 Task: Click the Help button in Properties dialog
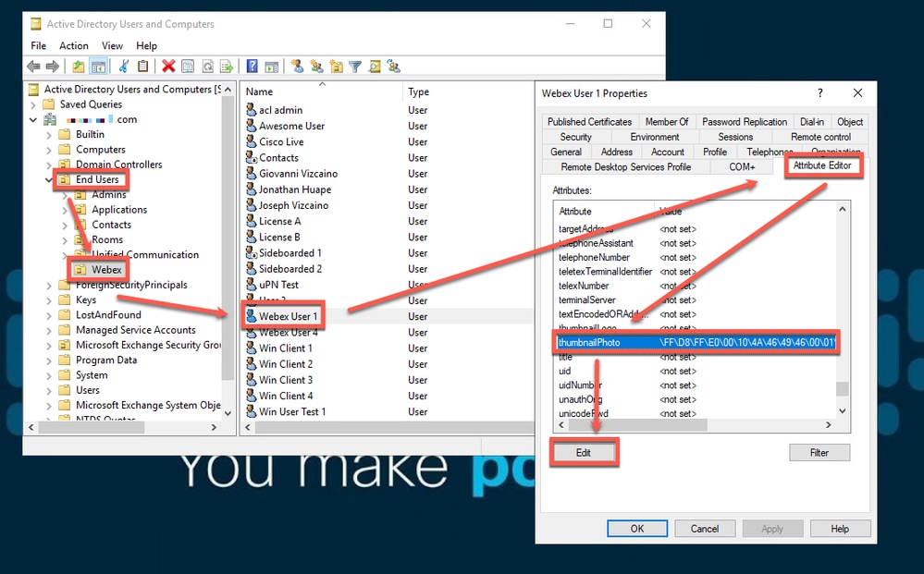tap(840, 529)
